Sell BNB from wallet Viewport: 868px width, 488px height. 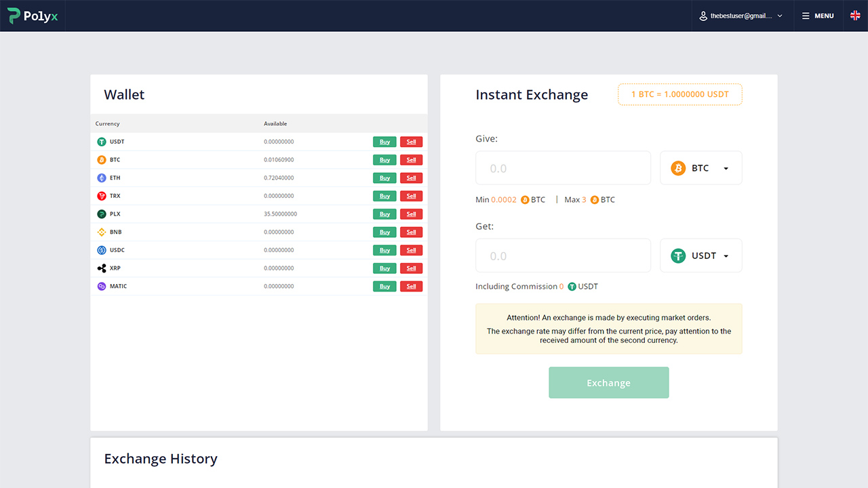point(411,232)
